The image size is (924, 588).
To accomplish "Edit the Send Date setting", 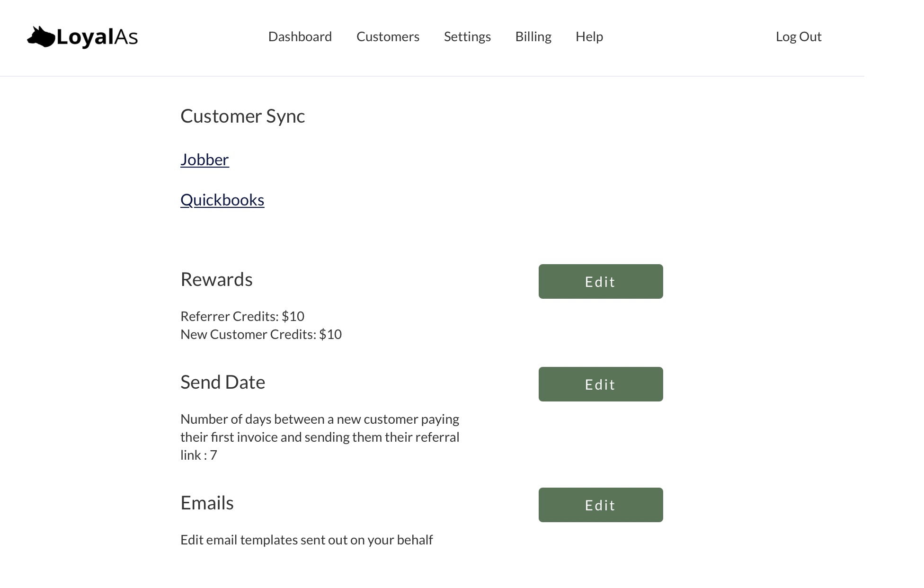I will tap(600, 384).
